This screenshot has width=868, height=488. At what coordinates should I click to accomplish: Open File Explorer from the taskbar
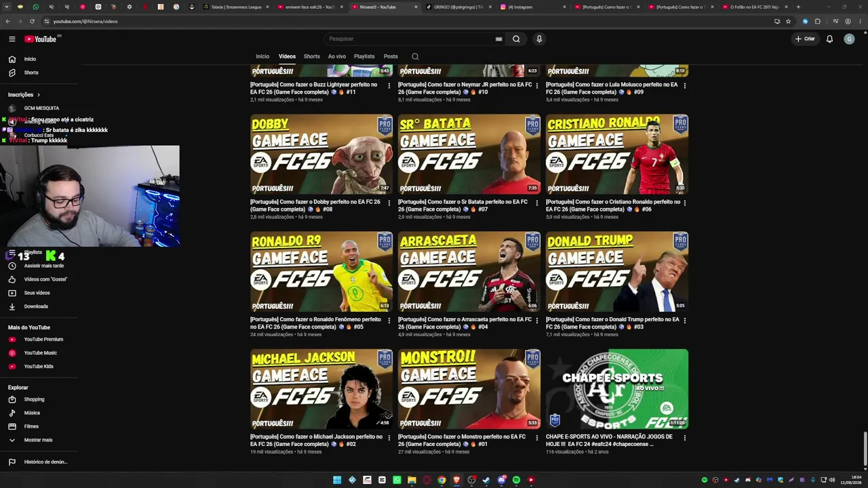412,480
